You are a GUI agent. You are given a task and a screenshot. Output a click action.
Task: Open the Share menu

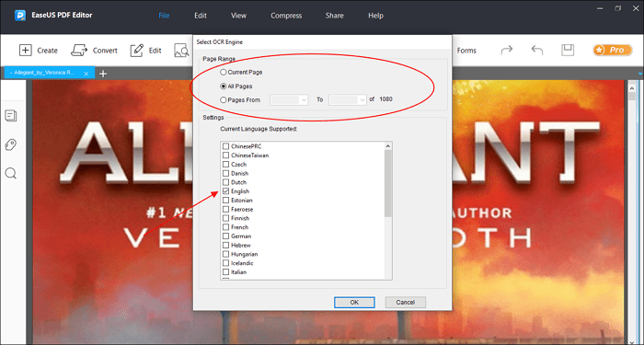[x=334, y=16]
